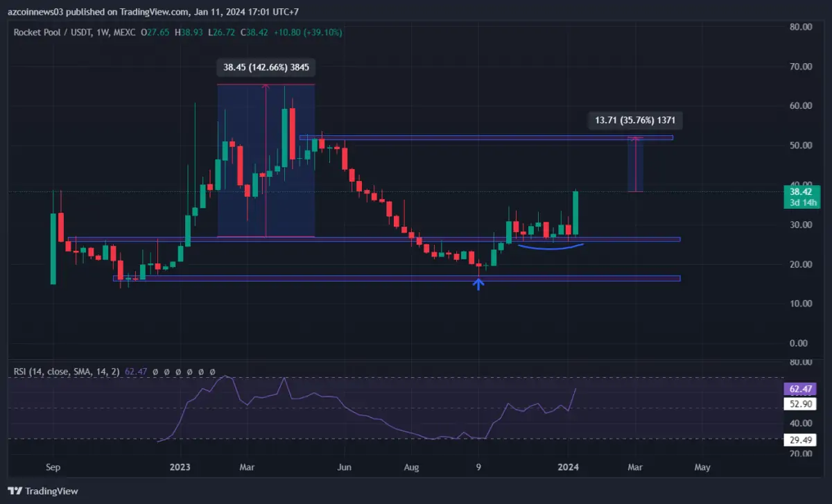Click 30.00 on the price axis
This screenshot has height=504, width=832.
click(800, 225)
